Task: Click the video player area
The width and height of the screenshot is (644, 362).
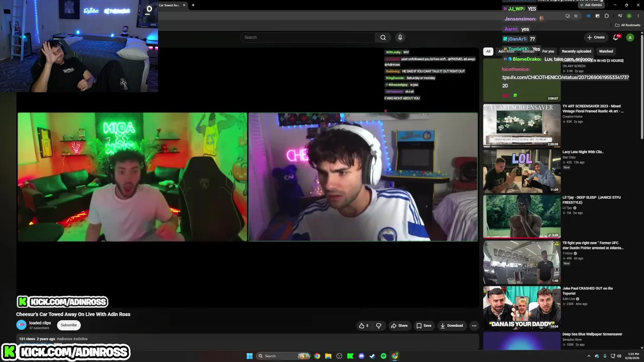Action: pyautogui.click(x=248, y=177)
